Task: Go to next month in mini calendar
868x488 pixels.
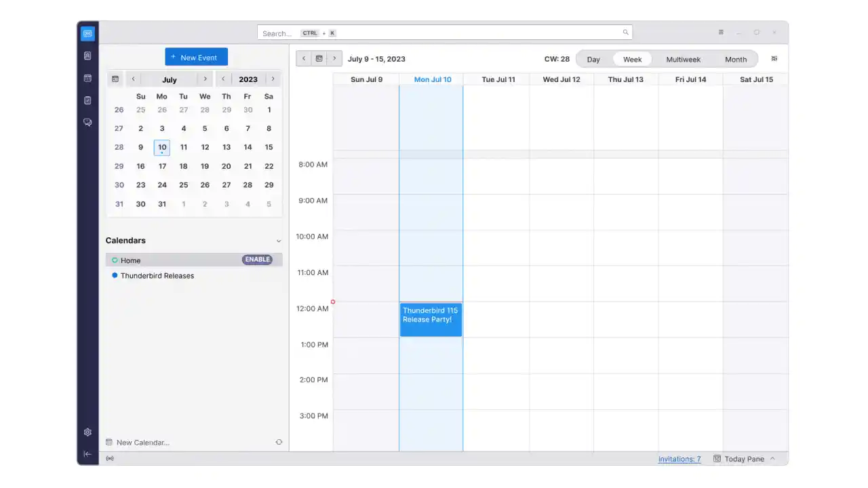Action: click(205, 79)
